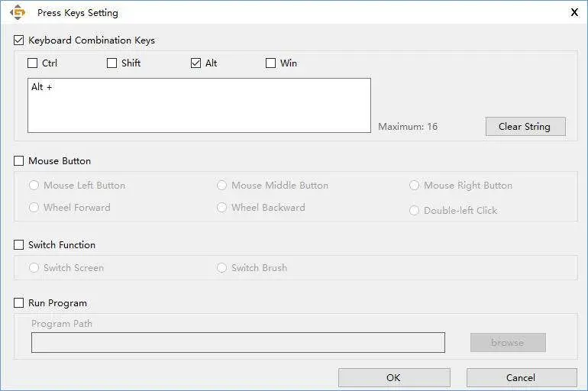Enable the Run Program checkbox

pyautogui.click(x=19, y=303)
